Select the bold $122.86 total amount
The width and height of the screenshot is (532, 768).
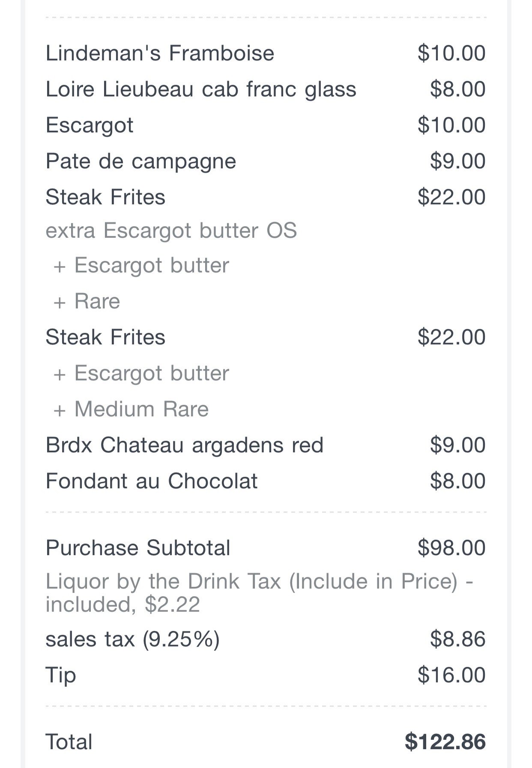click(x=445, y=742)
